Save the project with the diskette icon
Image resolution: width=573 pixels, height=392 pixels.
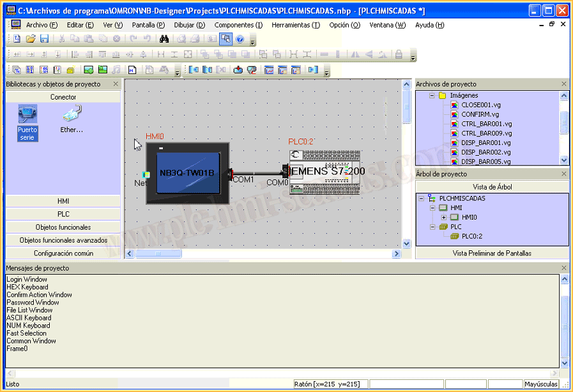[44, 39]
